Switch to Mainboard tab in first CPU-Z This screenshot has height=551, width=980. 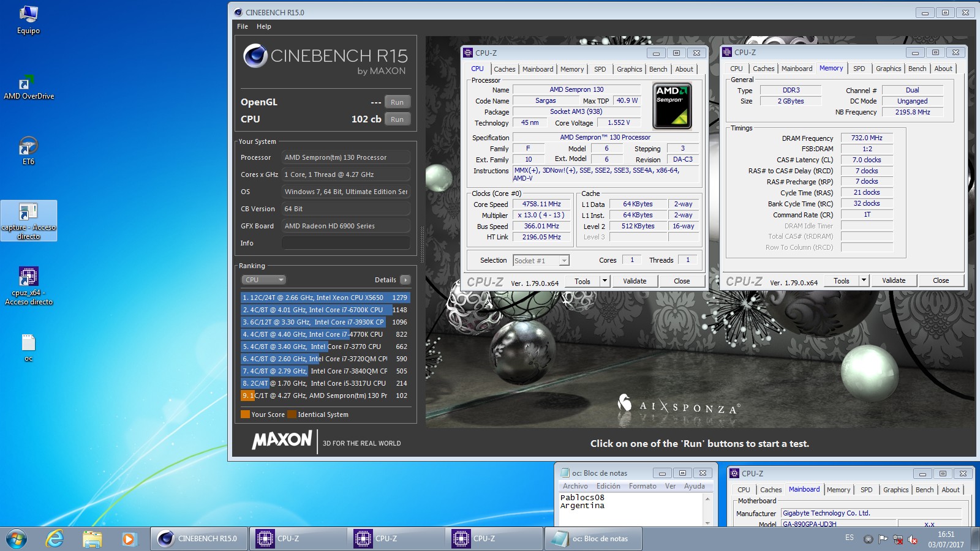[x=538, y=69]
